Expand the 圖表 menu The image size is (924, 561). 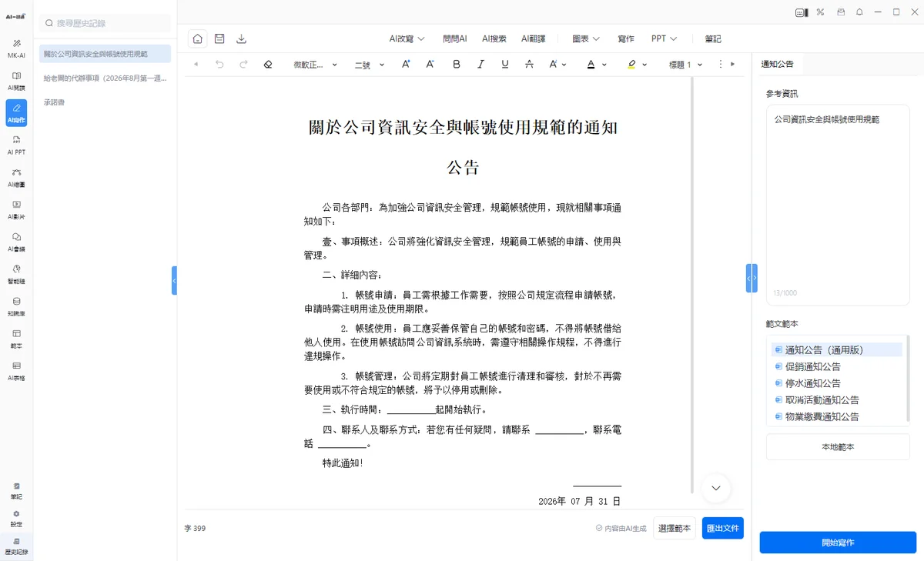click(x=586, y=38)
